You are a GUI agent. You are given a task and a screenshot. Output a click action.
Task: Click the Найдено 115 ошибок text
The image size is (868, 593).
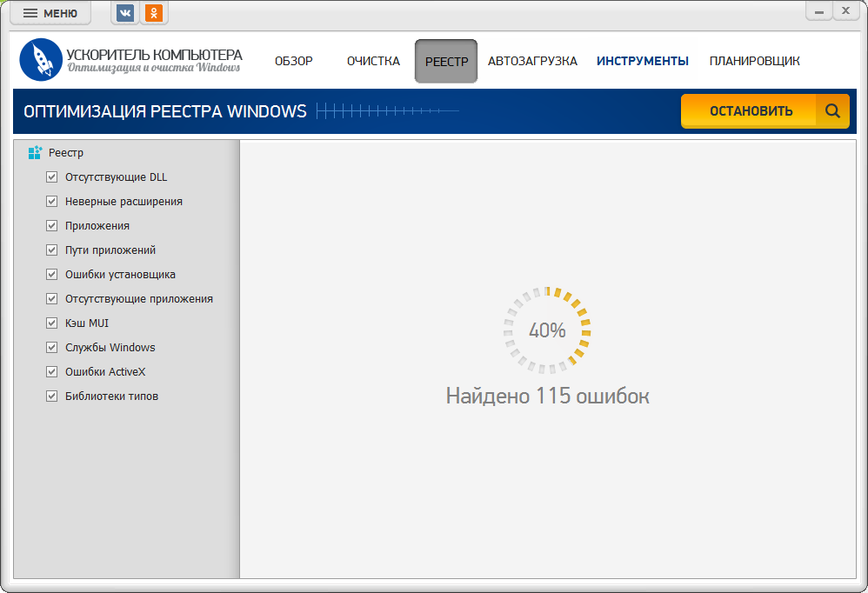(x=547, y=396)
